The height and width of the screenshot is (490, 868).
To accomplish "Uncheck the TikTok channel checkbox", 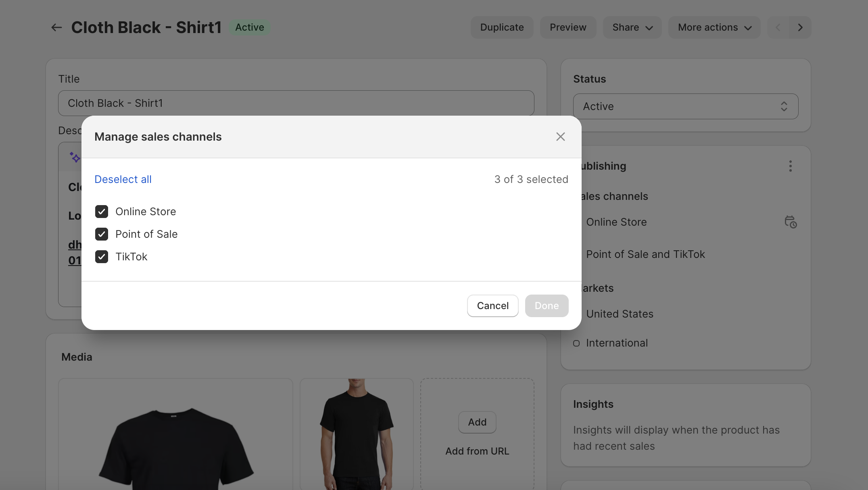I will point(102,257).
